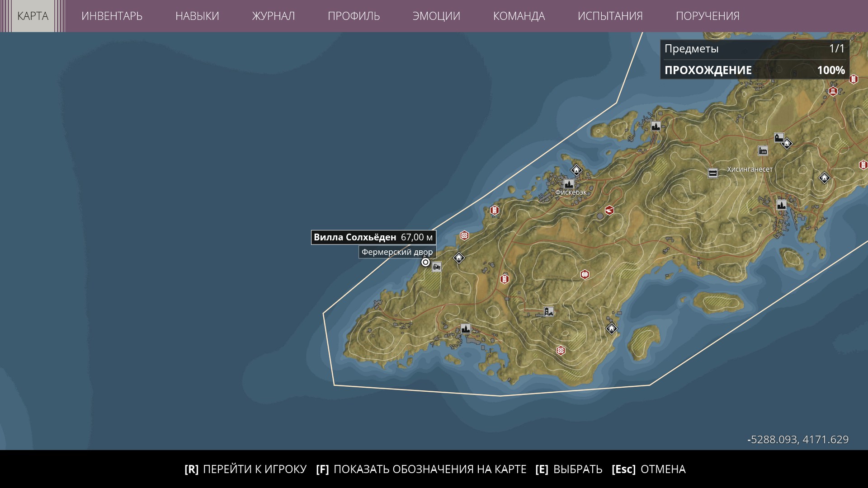Click the [R] ПЕРЕЙТИ К ИГРОКУ prompt
This screenshot has height=488, width=868.
tap(245, 469)
